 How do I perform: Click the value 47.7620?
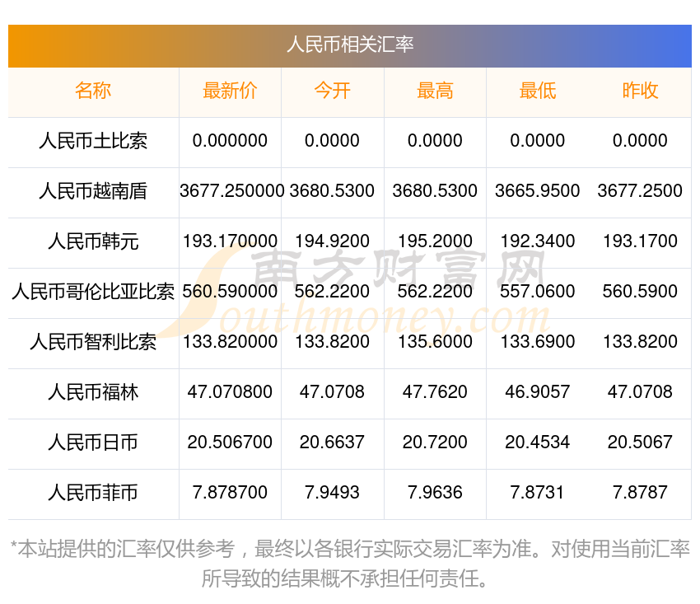click(x=435, y=391)
